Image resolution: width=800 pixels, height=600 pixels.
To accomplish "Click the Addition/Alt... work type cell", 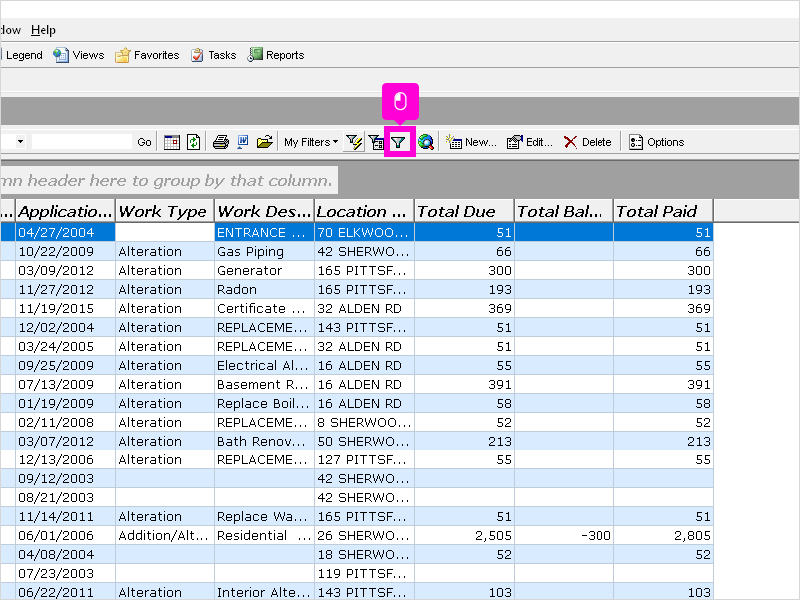I will (164, 535).
